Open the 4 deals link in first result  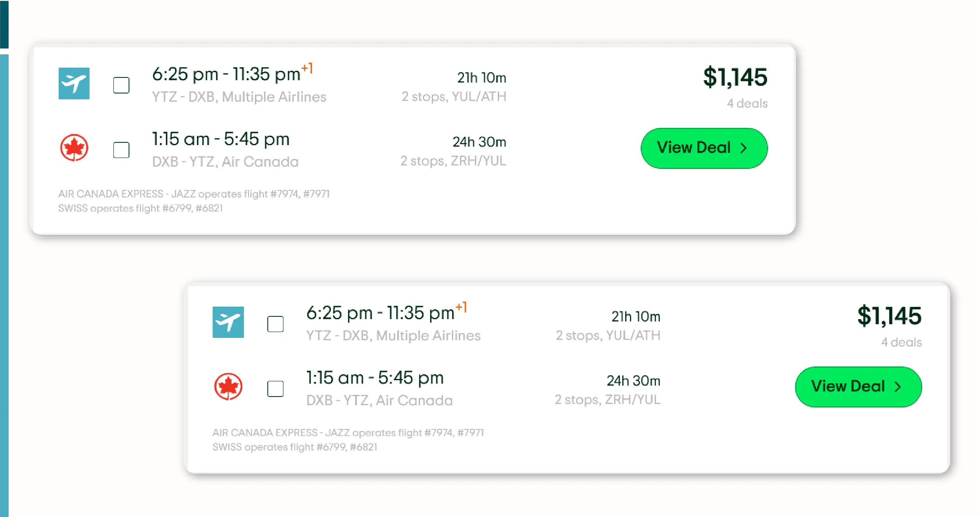[x=747, y=104]
